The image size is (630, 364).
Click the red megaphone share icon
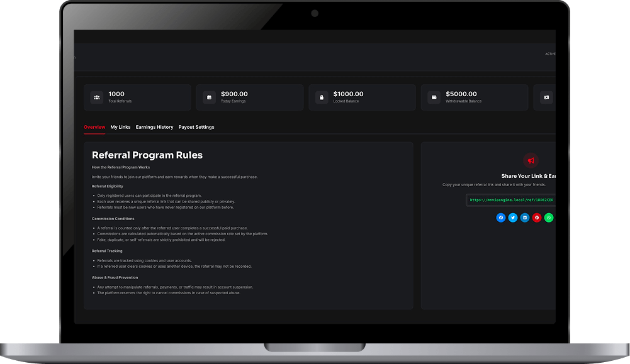point(531,160)
